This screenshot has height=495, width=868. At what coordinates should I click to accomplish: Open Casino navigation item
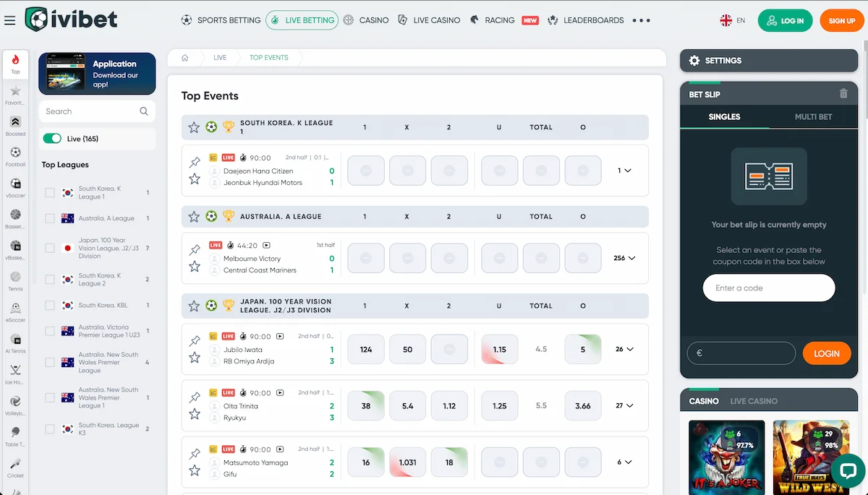click(366, 20)
